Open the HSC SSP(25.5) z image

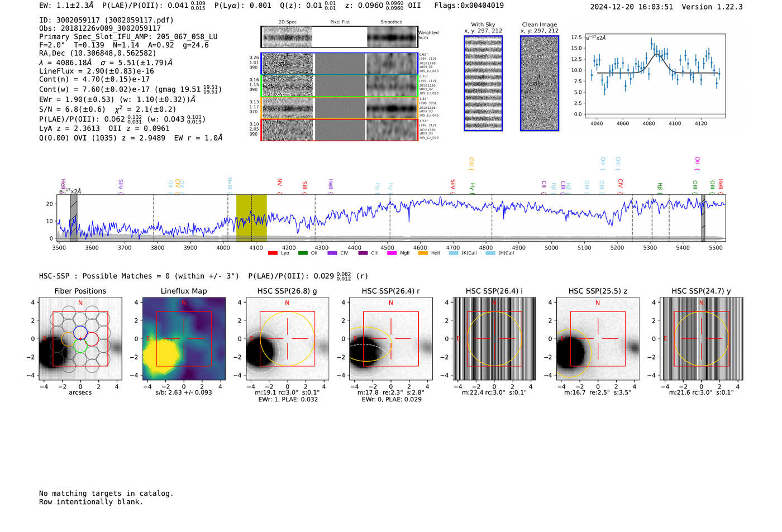598,339
